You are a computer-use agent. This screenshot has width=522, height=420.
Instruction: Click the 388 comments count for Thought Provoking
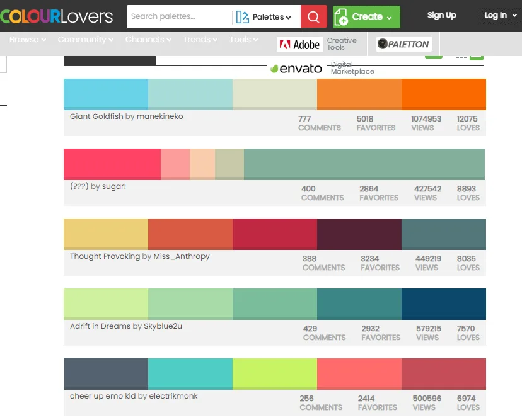pyautogui.click(x=310, y=258)
